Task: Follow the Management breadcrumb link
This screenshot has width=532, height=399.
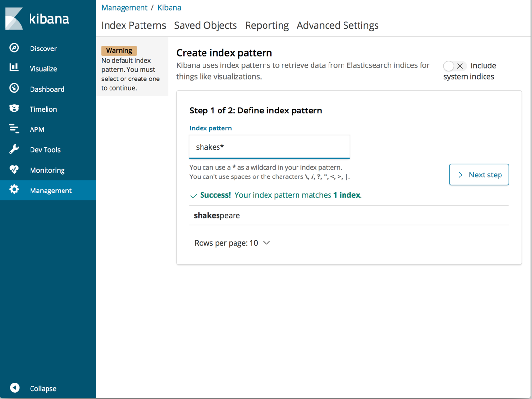Action: (x=124, y=8)
